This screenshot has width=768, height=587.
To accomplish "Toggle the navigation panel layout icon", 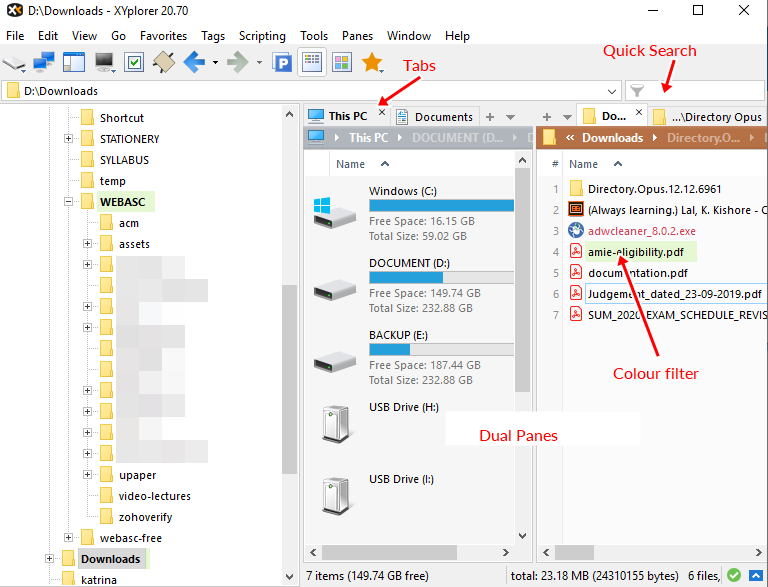I will tap(74, 63).
